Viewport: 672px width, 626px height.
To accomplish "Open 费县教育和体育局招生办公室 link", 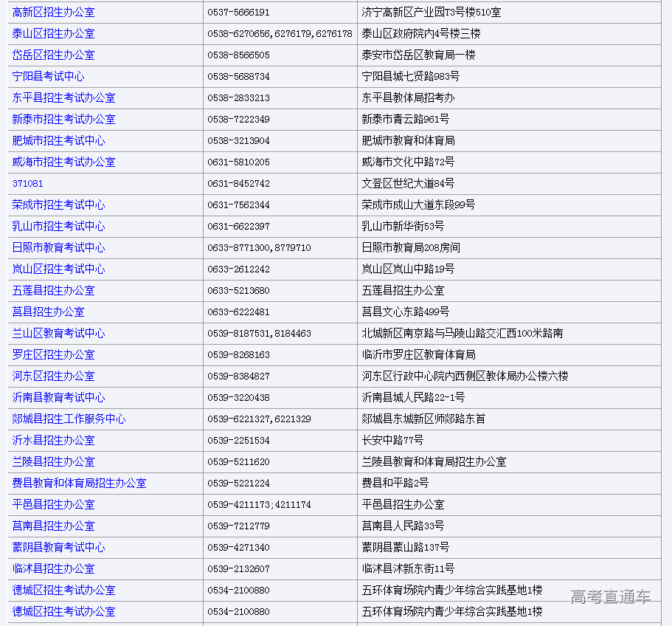I will [79, 484].
